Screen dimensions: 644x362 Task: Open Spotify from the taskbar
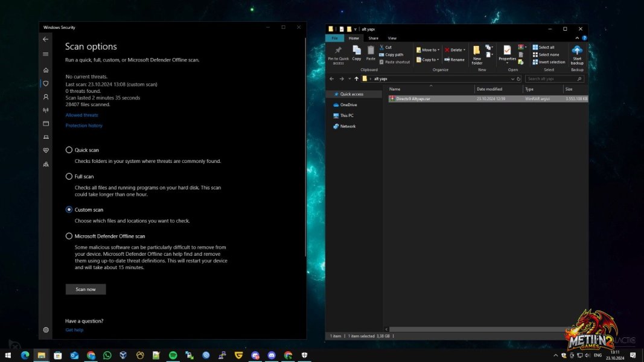click(x=173, y=355)
